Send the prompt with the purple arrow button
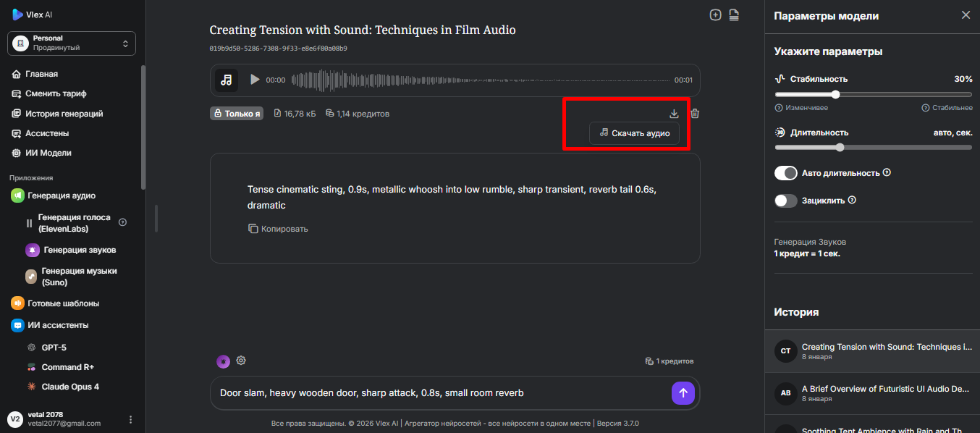The width and height of the screenshot is (980, 433). point(683,393)
